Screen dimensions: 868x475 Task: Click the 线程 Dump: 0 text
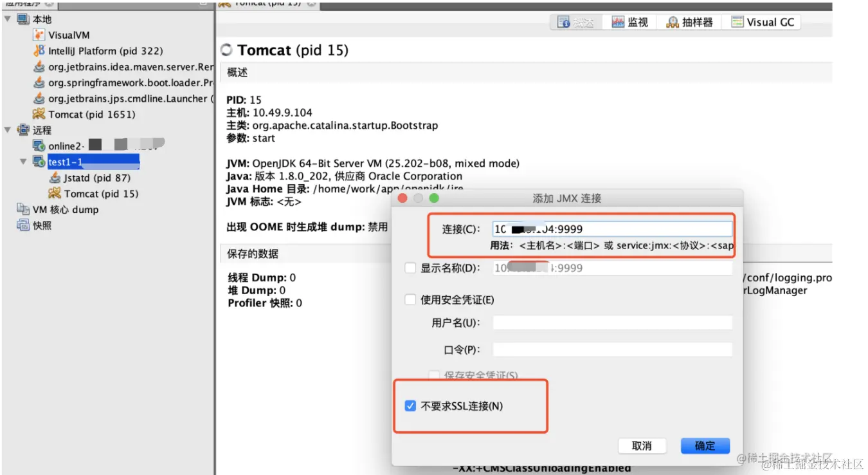[x=262, y=278]
